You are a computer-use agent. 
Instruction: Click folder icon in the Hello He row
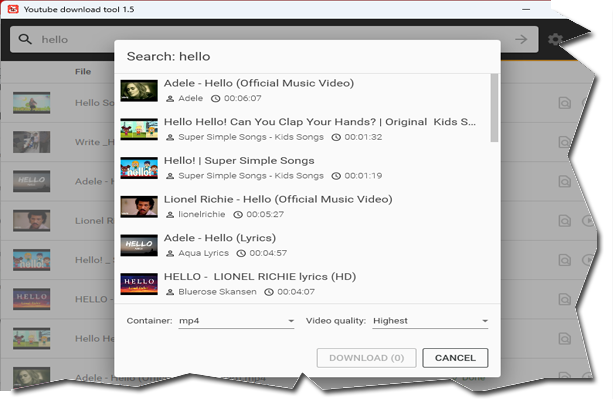pyautogui.click(x=564, y=338)
